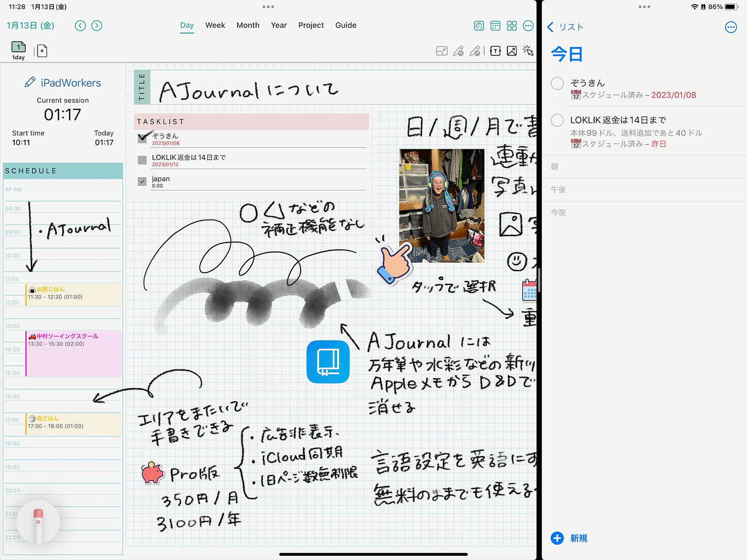Viewport: 747px width, 560px height.
Task: Advance to the next day with right chevron
Action: [x=96, y=25]
